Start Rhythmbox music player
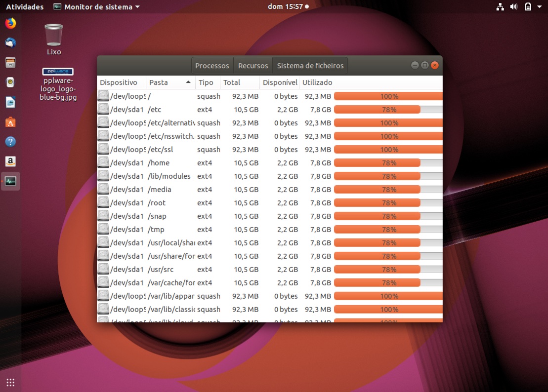The width and height of the screenshot is (548, 392). click(10, 82)
